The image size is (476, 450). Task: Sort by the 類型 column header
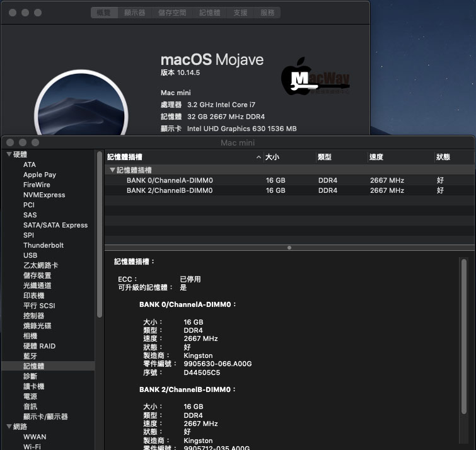click(342, 157)
